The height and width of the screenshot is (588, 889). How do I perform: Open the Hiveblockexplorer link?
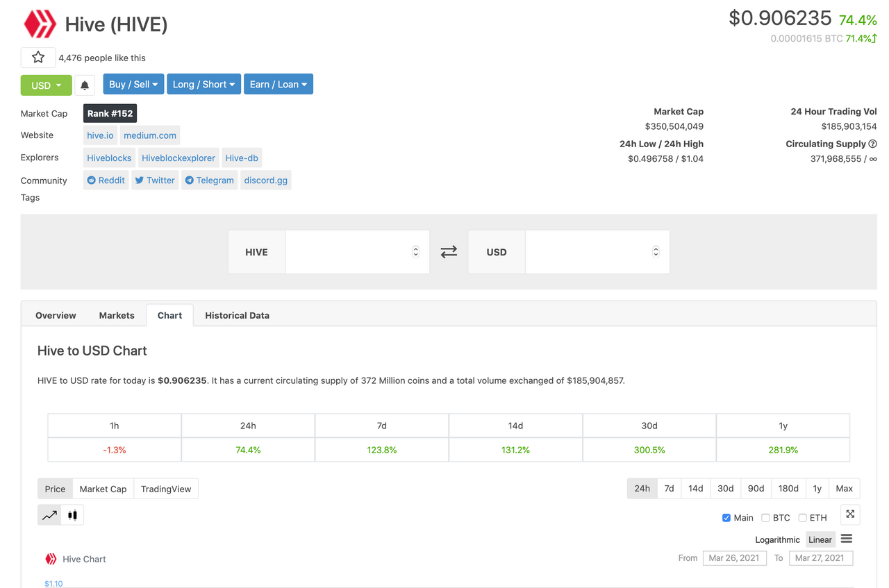tap(178, 158)
